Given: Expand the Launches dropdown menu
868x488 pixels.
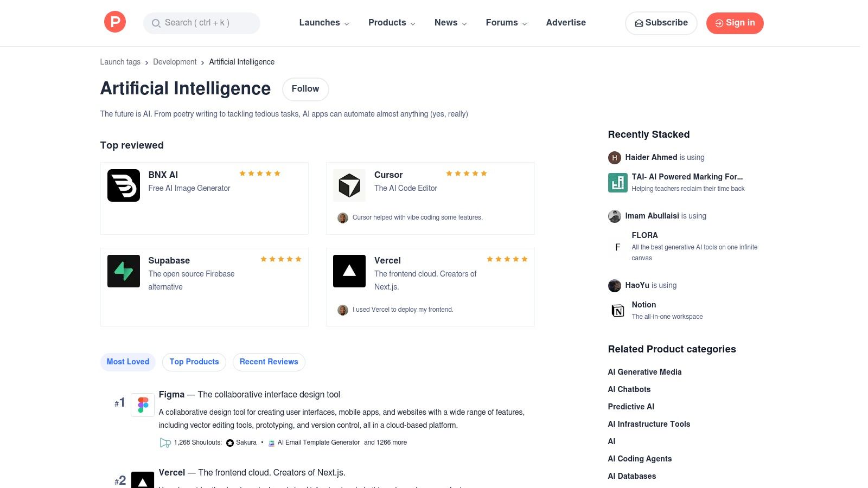Looking at the screenshot, I should [323, 23].
